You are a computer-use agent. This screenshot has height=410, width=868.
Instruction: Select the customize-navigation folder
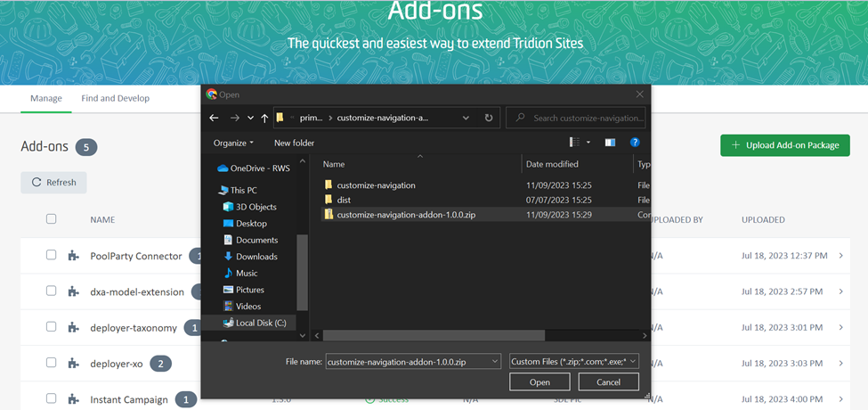tap(376, 185)
